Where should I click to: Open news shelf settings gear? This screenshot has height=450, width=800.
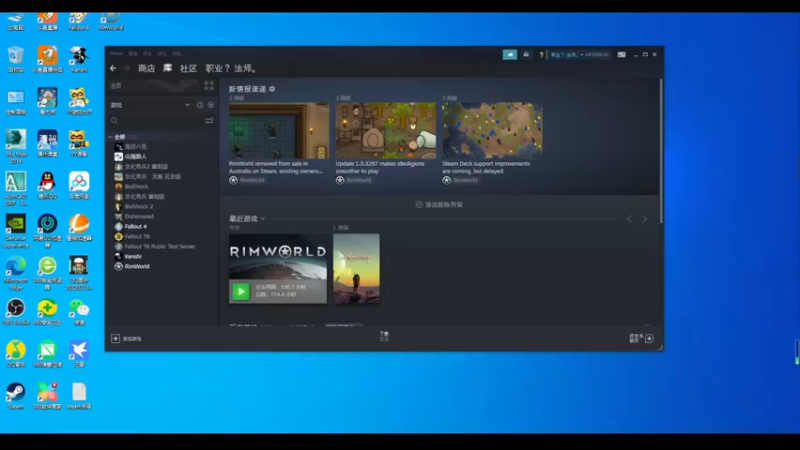click(272, 89)
